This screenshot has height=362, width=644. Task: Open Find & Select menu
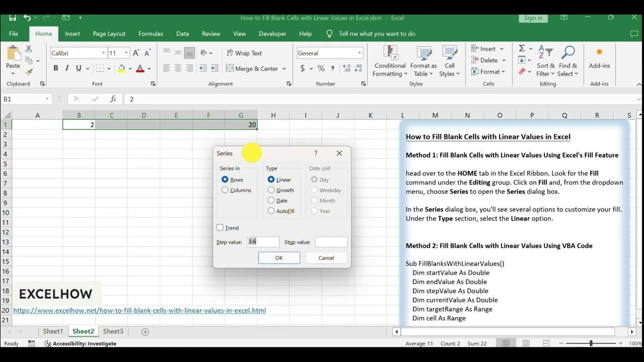tap(568, 61)
